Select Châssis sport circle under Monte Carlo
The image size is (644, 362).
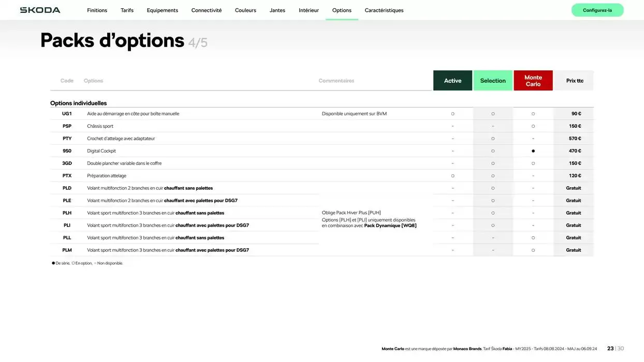533,126
